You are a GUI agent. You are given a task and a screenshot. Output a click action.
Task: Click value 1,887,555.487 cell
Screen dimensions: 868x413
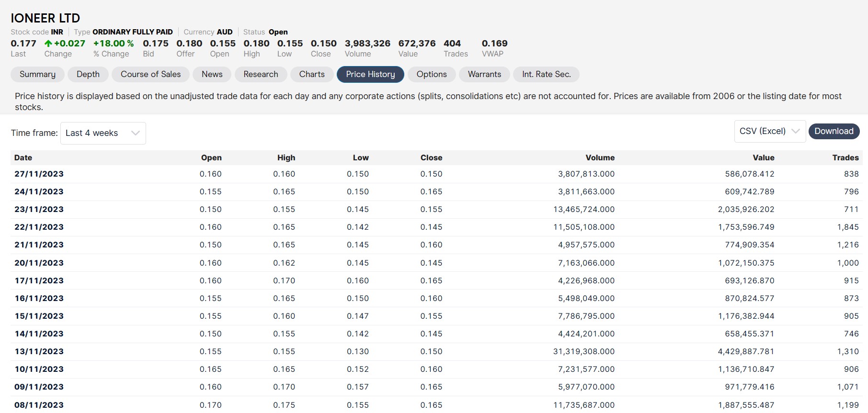[x=746, y=405]
